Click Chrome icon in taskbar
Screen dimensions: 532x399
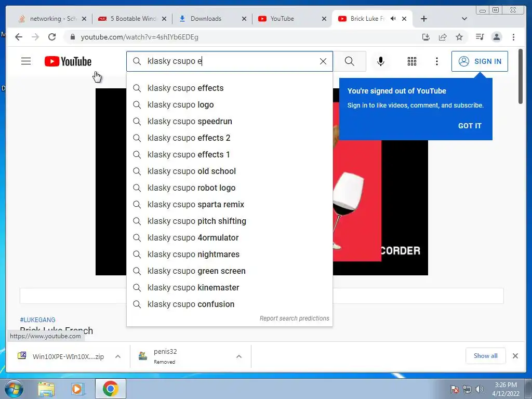click(x=111, y=389)
